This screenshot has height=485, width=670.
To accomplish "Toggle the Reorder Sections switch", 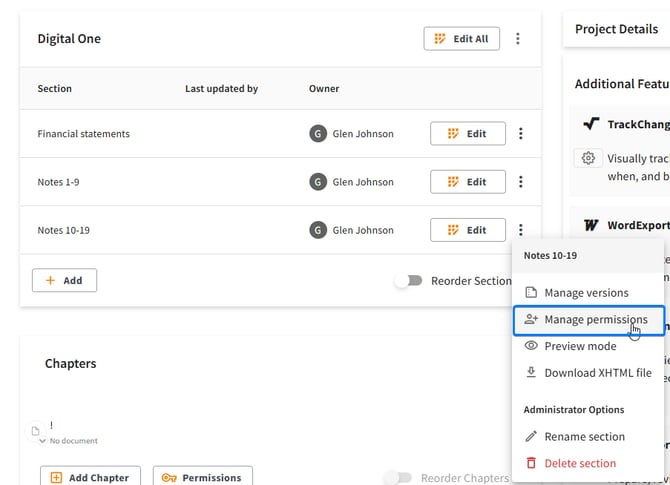I will pos(408,281).
